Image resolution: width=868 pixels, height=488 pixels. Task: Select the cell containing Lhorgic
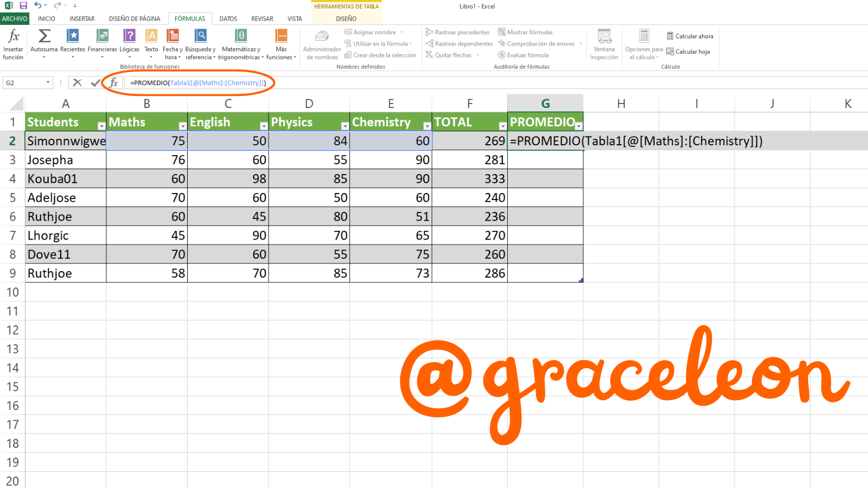pos(66,236)
